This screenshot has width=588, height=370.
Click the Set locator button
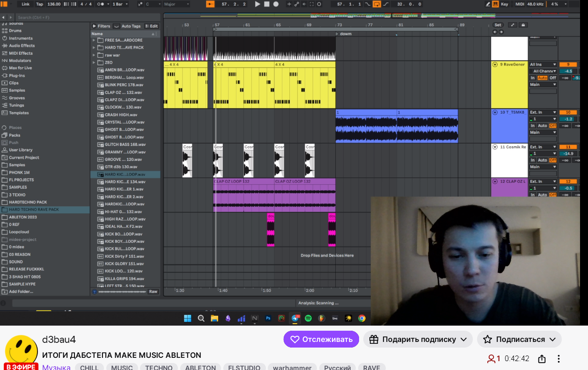[498, 25]
